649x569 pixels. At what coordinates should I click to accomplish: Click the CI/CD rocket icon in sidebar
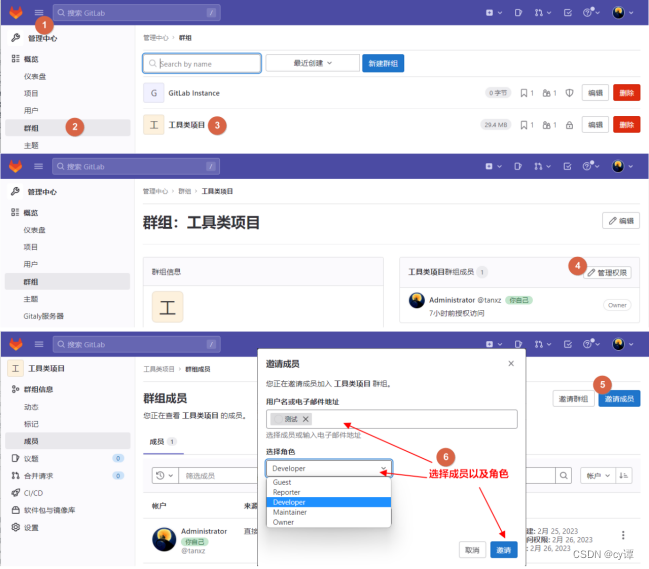(x=15, y=492)
